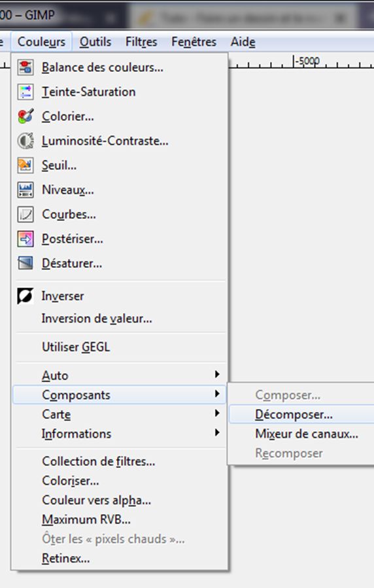Open the Outils menu

(95, 42)
